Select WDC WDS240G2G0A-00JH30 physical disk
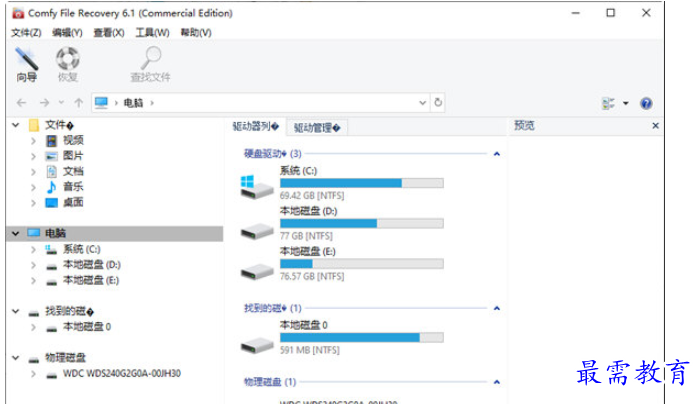This screenshot has width=698, height=404. pos(122,373)
